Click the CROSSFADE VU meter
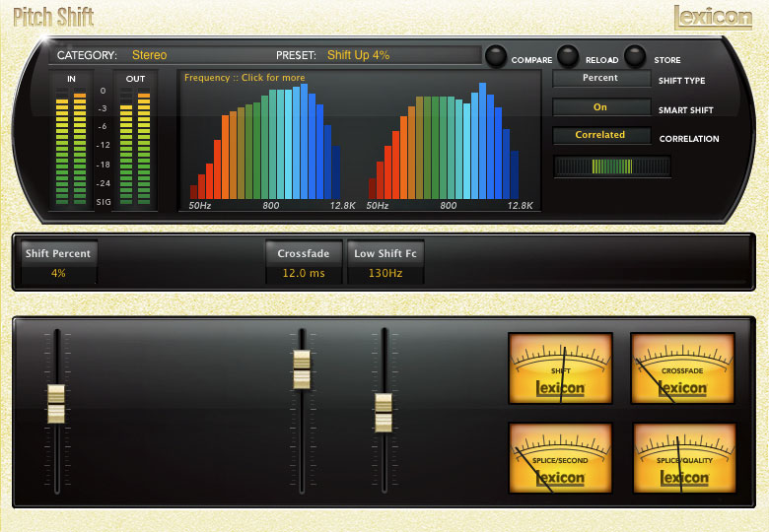This screenshot has width=769, height=532. [682, 368]
